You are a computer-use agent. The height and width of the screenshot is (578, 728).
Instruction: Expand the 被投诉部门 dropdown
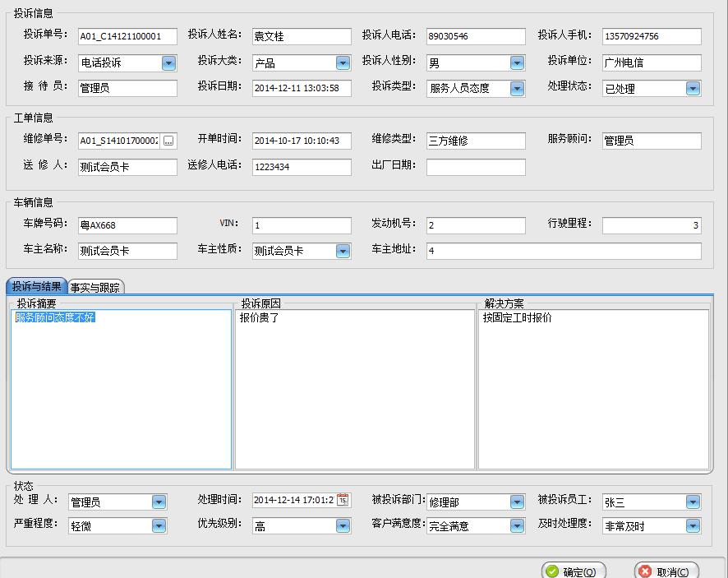click(x=517, y=502)
